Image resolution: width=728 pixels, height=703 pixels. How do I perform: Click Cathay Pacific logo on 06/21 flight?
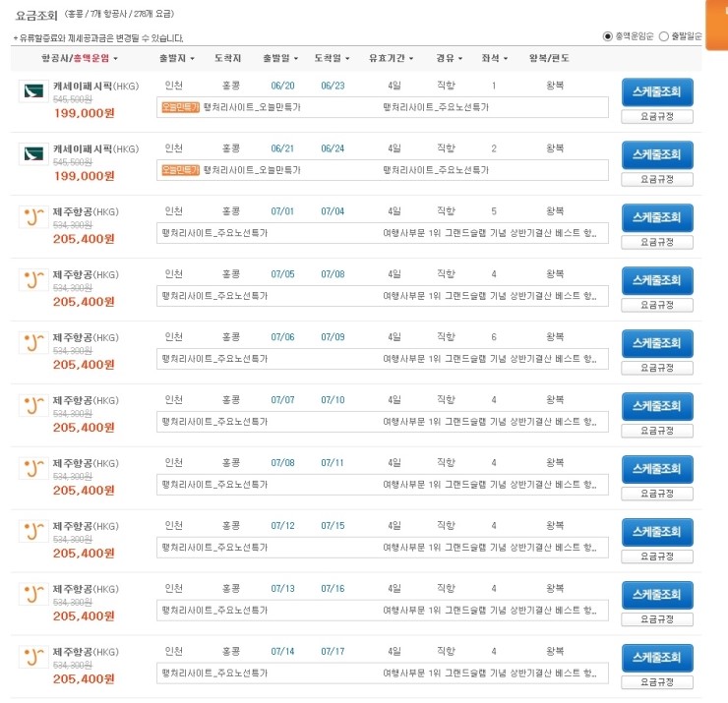pyautogui.click(x=33, y=154)
